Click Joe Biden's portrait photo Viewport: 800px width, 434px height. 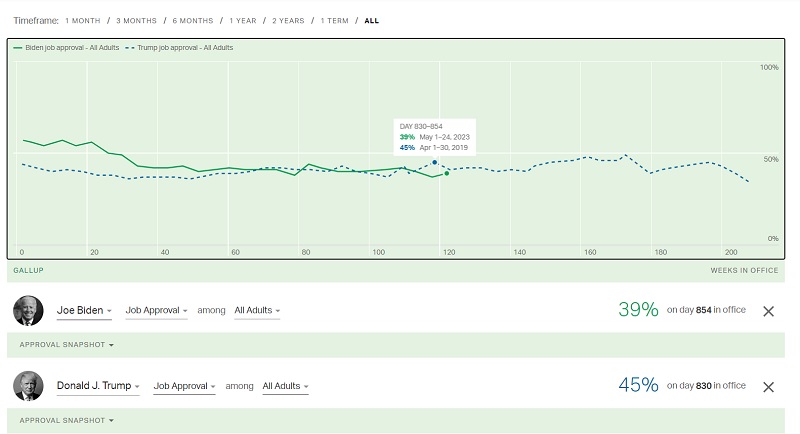point(28,311)
